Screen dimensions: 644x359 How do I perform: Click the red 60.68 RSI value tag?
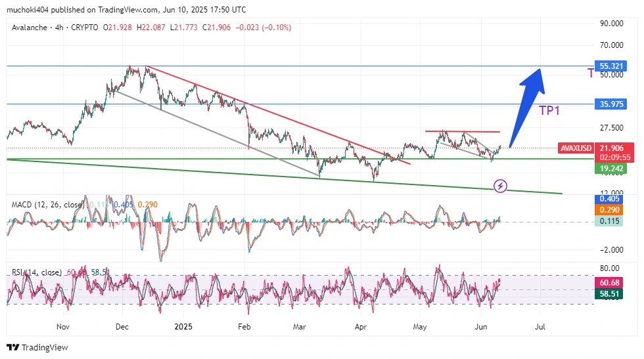pos(611,283)
